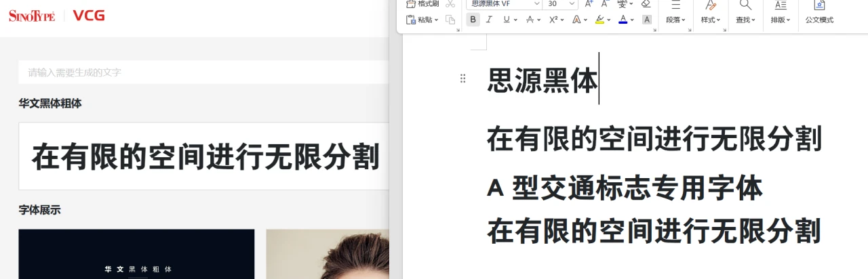Viewport: 868px width, 279px height.
Task: Toggle strikethrough formatting
Action: (x=530, y=20)
